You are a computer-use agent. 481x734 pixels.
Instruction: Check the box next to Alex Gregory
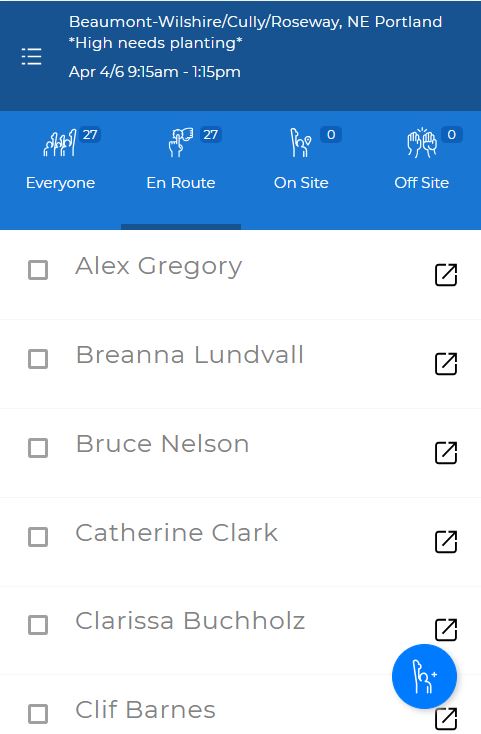tap(38, 270)
